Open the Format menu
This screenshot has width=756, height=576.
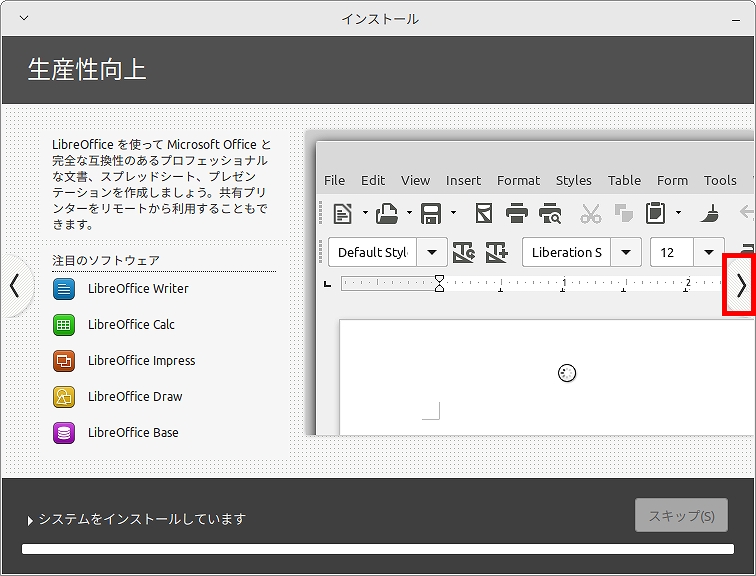coord(518,180)
